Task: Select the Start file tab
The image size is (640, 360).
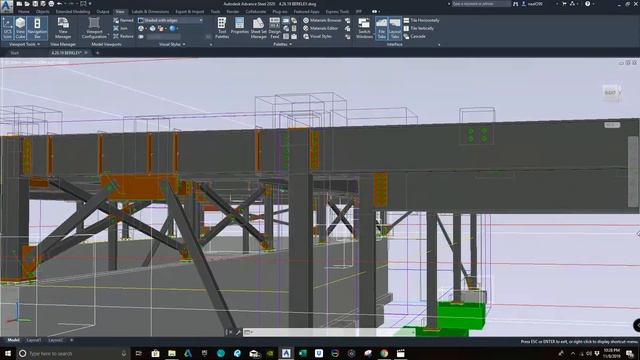Action: 14,53
